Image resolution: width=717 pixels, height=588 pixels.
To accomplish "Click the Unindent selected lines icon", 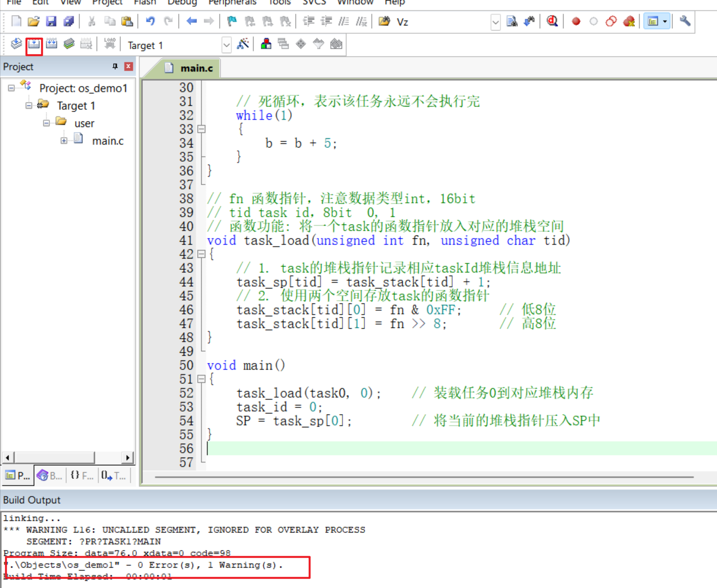I will (x=326, y=21).
